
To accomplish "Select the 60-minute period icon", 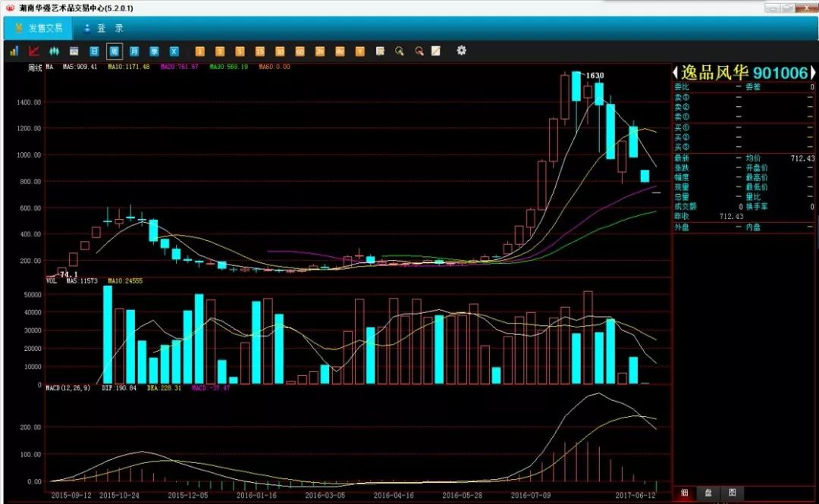I will (x=300, y=51).
